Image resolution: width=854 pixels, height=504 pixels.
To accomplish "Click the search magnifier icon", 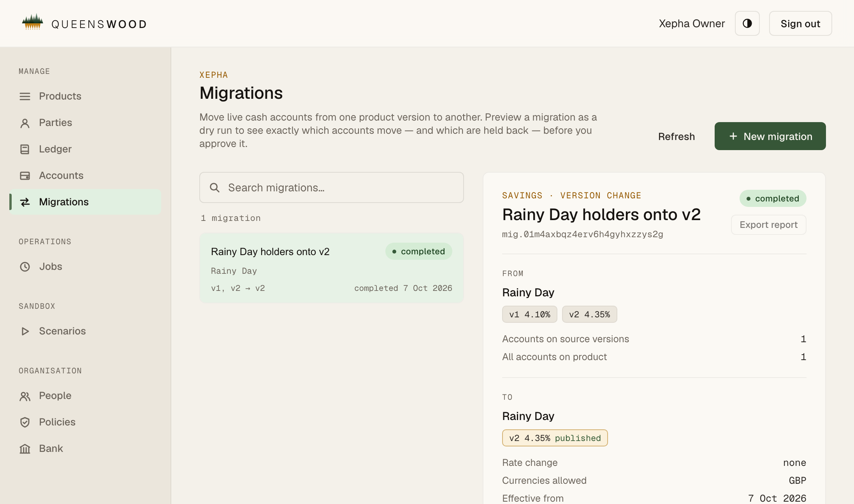I will (x=214, y=188).
